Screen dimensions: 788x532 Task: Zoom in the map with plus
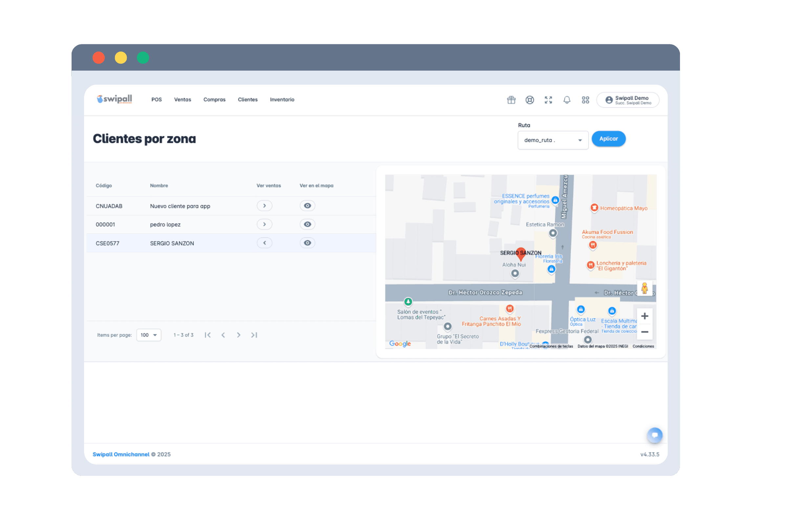click(x=645, y=316)
